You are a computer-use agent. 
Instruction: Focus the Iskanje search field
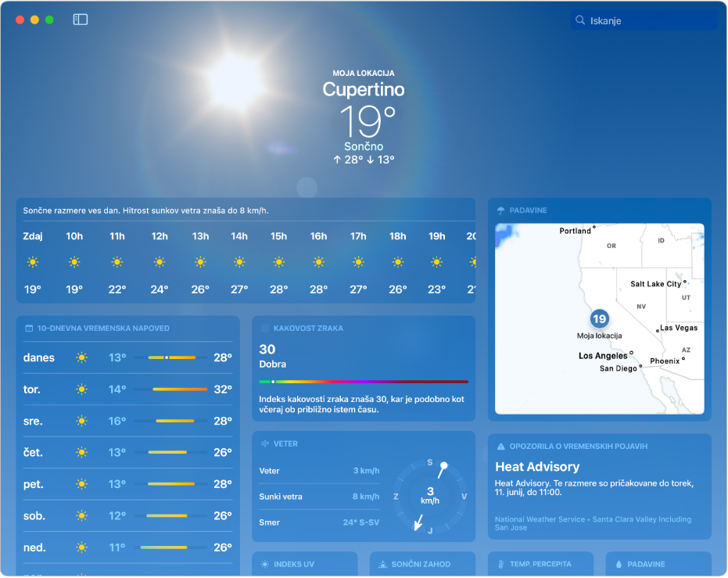pos(644,20)
